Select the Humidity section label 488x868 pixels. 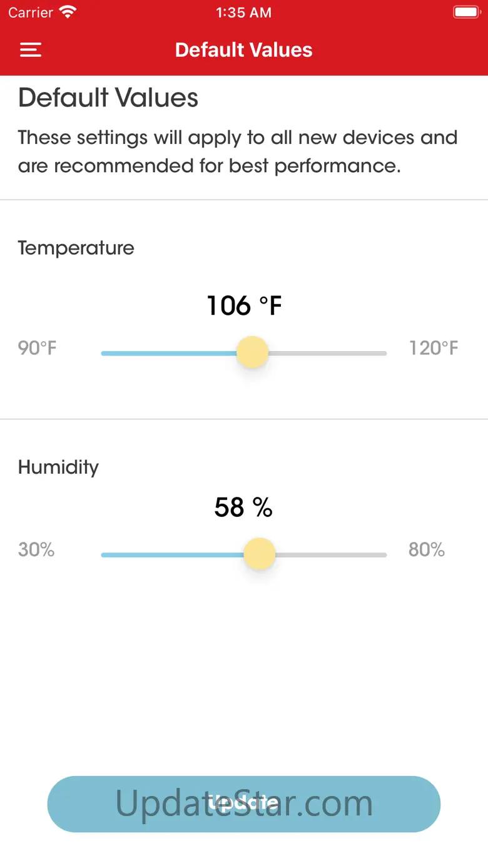[x=58, y=467]
